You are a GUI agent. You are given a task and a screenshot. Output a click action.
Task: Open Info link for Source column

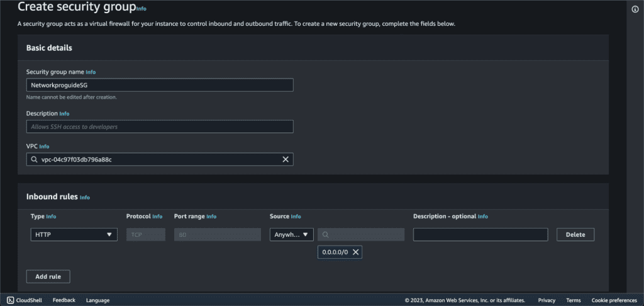point(296,216)
